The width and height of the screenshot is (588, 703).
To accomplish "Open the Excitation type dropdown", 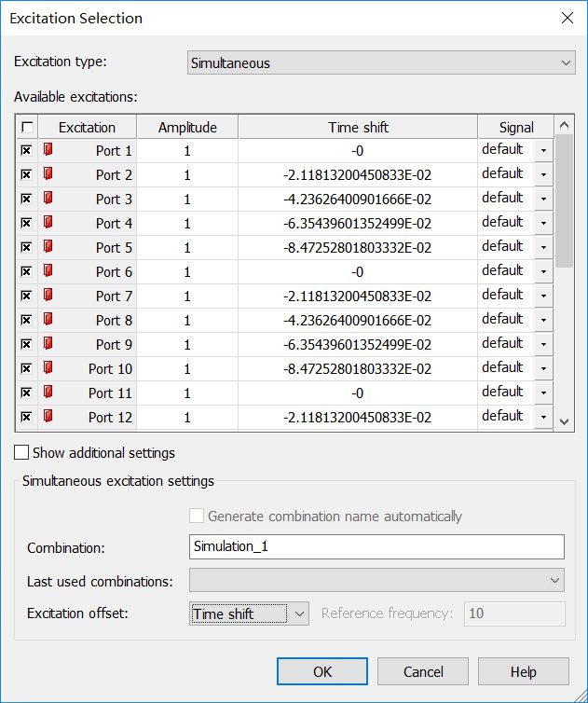I will pos(381,62).
